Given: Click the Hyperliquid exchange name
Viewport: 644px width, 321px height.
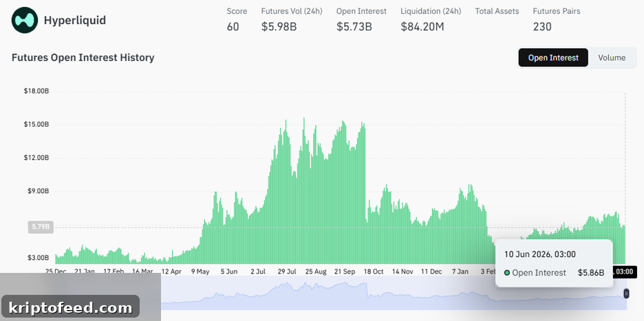Looking at the screenshot, I should (75, 20).
